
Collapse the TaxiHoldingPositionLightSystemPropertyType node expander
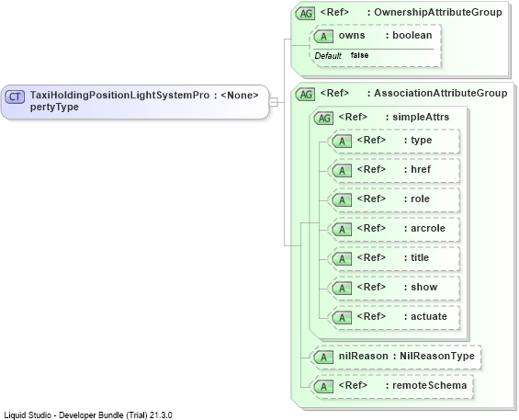[274, 102]
